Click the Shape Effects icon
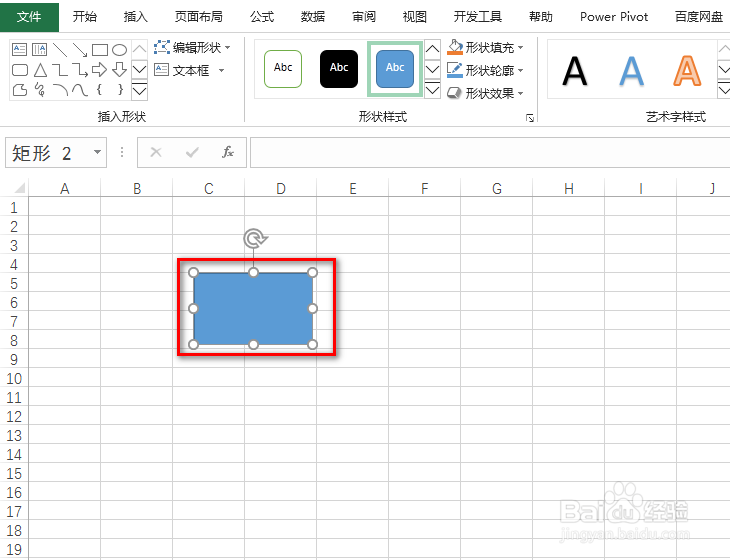 click(x=454, y=93)
